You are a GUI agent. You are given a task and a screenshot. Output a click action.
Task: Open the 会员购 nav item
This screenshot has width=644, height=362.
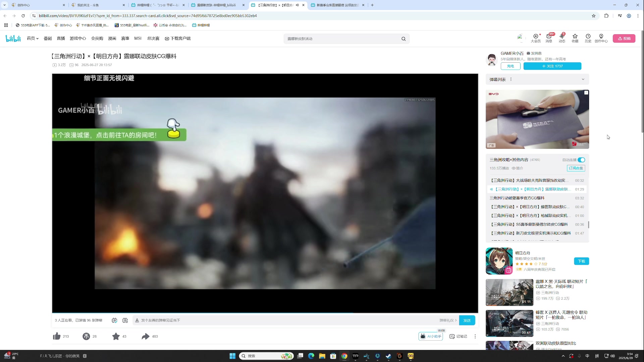[97, 38]
